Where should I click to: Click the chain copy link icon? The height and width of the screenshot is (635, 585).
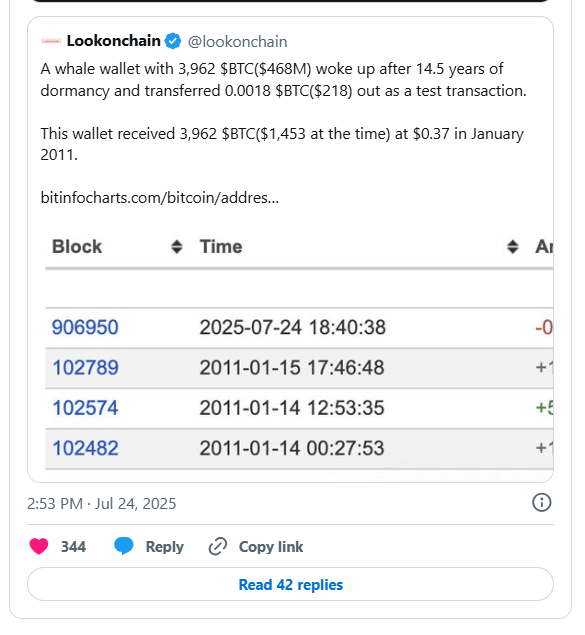pyautogui.click(x=217, y=546)
